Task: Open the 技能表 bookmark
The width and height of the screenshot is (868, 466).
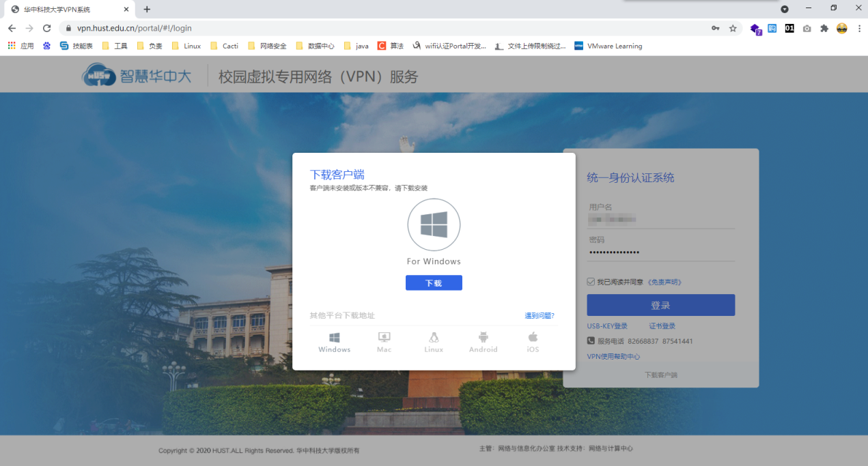Action: [x=76, y=46]
